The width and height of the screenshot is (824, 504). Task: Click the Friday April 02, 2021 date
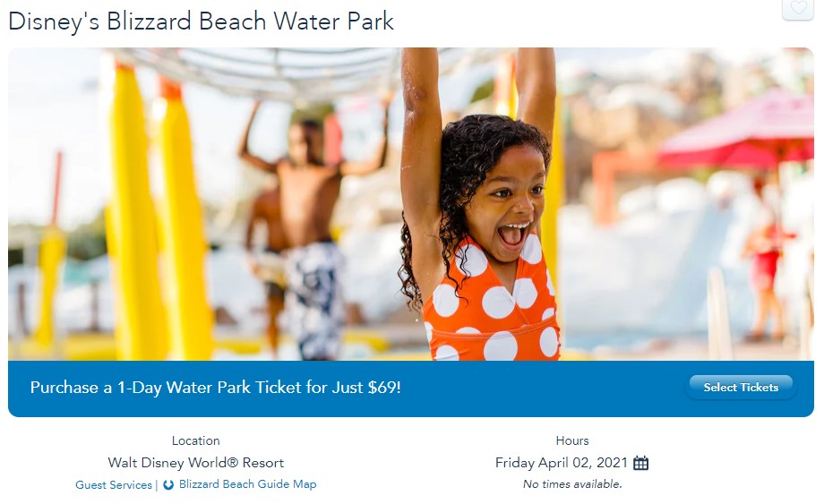pyautogui.click(x=562, y=463)
